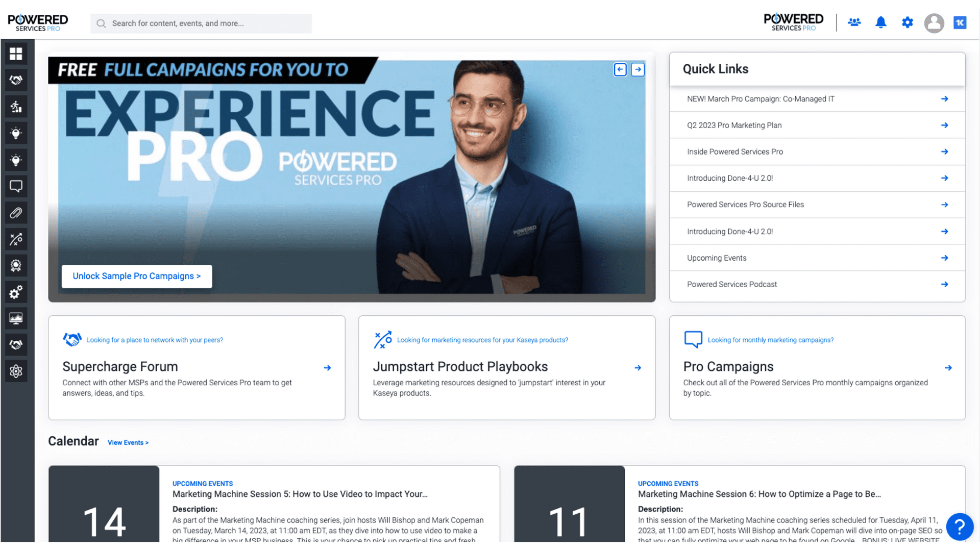Click the monitor analytics icon in the sidebar
The image size is (980, 551).
click(x=16, y=318)
